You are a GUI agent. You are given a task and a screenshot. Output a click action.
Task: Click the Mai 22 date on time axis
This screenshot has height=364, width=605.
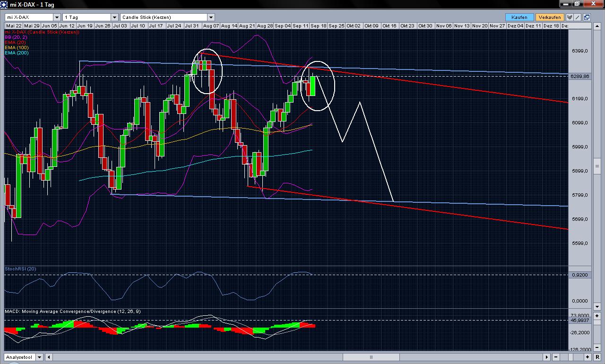[14, 26]
